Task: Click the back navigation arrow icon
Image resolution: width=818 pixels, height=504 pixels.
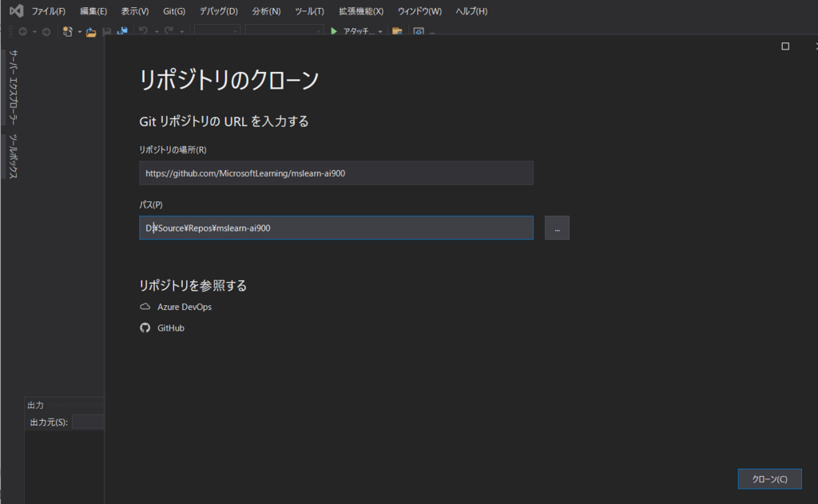Action: pyautogui.click(x=23, y=30)
